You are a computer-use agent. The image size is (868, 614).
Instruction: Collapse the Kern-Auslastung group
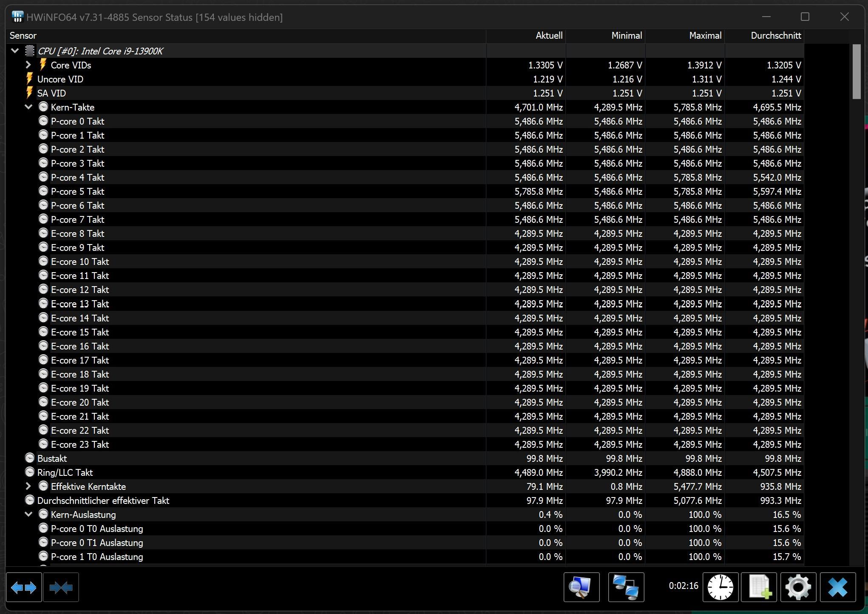pos(28,515)
